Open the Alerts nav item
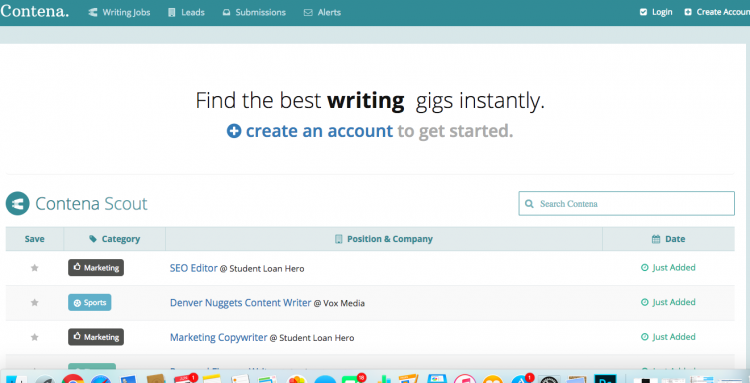This screenshot has width=750, height=383. (x=322, y=12)
